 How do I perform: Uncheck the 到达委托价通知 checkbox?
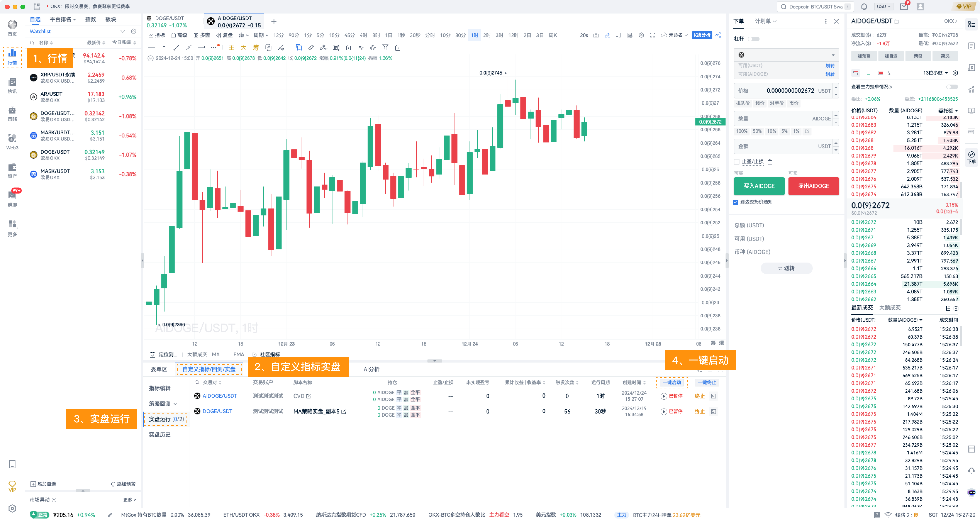(x=736, y=202)
